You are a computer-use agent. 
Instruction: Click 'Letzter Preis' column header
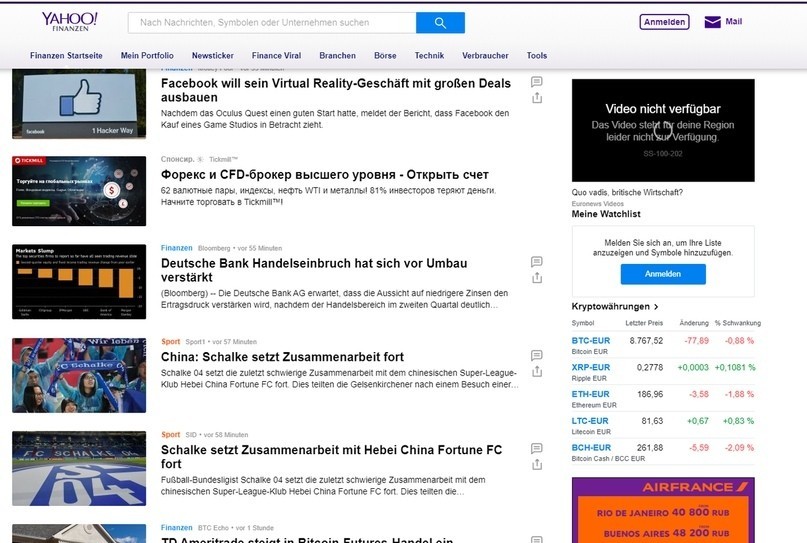click(644, 323)
